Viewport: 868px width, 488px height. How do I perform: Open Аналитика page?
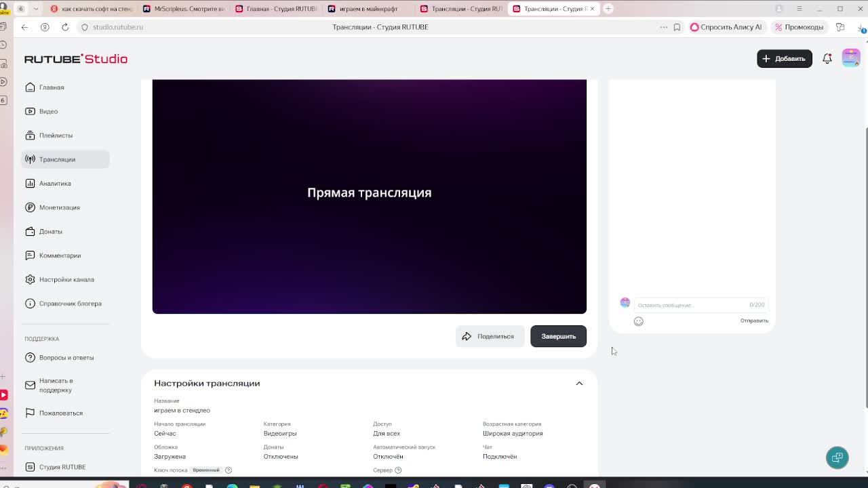tap(65, 184)
